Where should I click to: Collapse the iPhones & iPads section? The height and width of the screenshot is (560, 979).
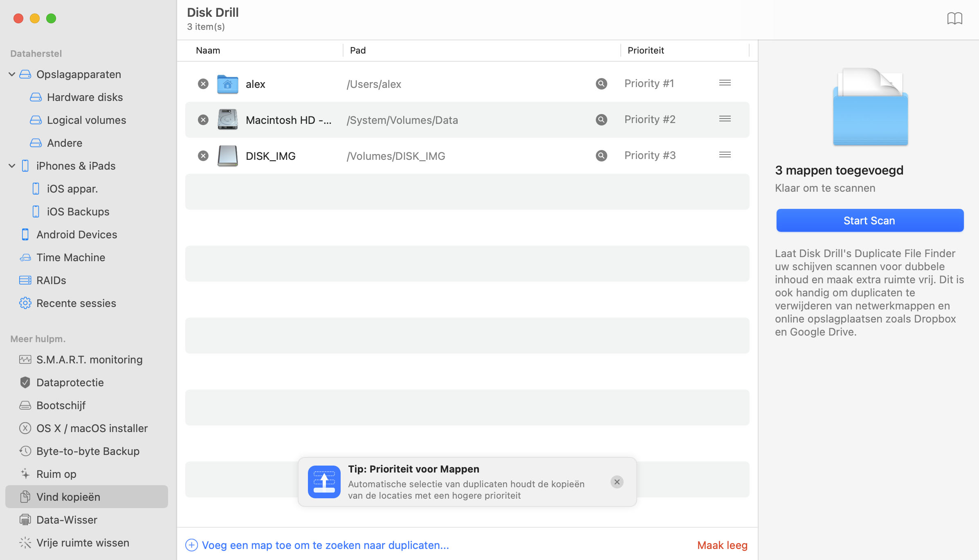[x=12, y=166]
